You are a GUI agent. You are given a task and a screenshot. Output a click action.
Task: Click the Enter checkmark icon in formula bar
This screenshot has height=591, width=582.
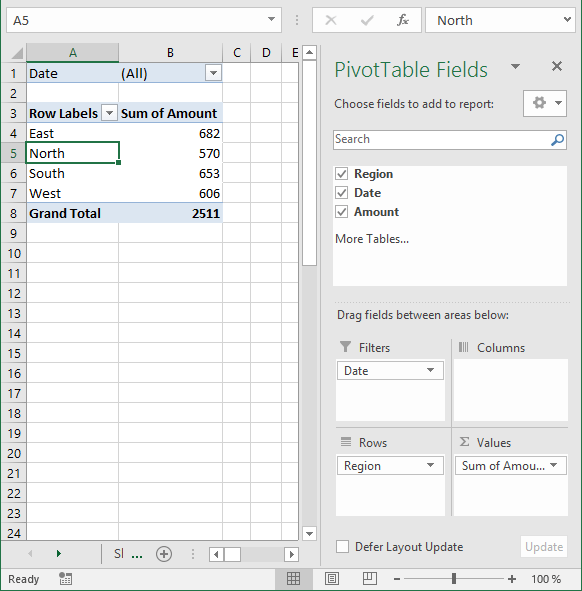pyautogui.click(x=367, y=20)
